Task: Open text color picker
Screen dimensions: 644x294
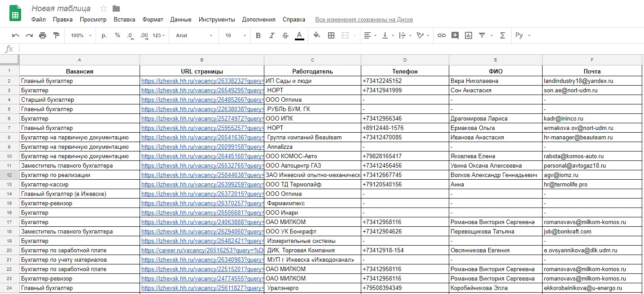Action: 299,35
